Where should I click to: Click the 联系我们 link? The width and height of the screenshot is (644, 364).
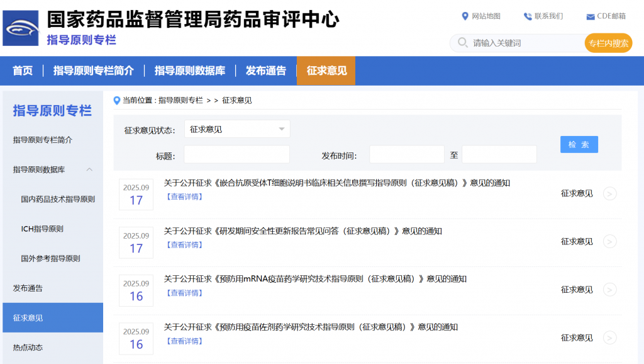(548, 16)
